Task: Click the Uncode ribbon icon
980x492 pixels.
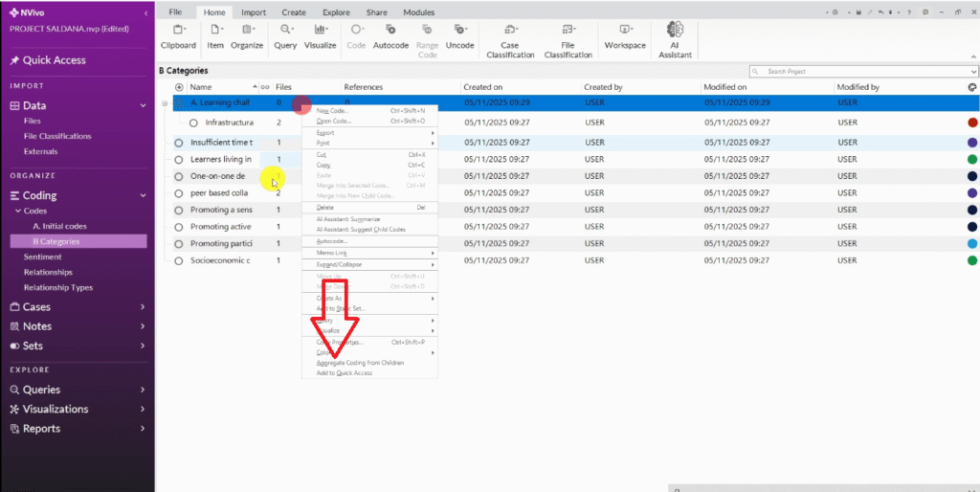Action: tap(459, 36)
